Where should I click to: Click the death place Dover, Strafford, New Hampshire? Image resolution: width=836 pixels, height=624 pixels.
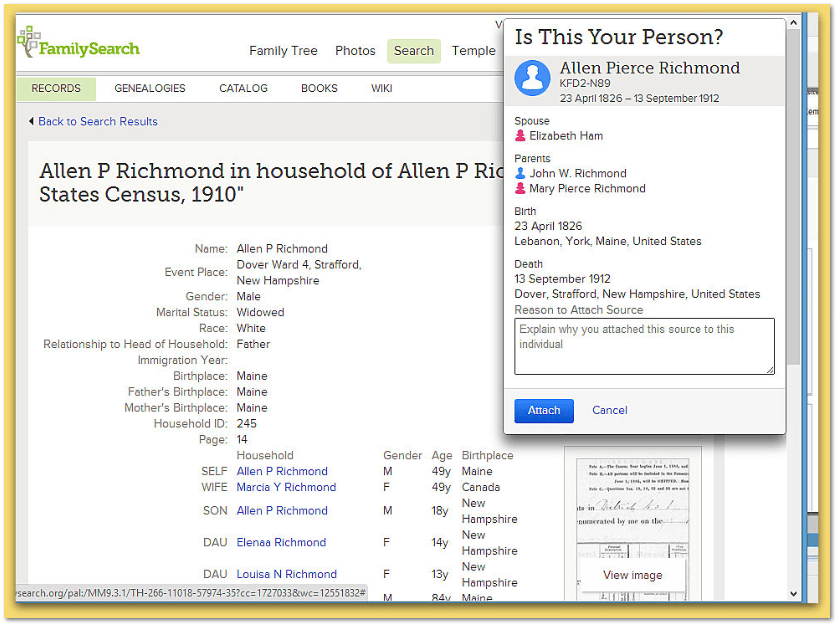pos(637,294)
